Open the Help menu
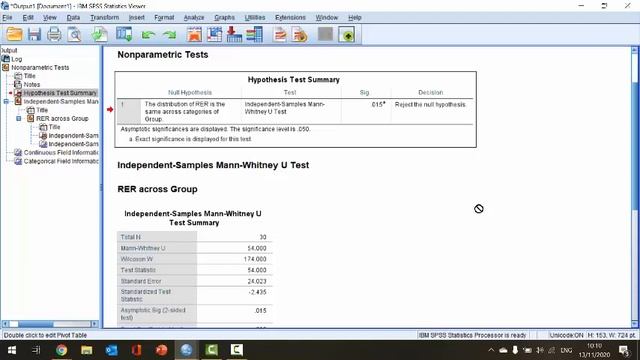The width and height of the screenshot is (640, 360). 355,18
